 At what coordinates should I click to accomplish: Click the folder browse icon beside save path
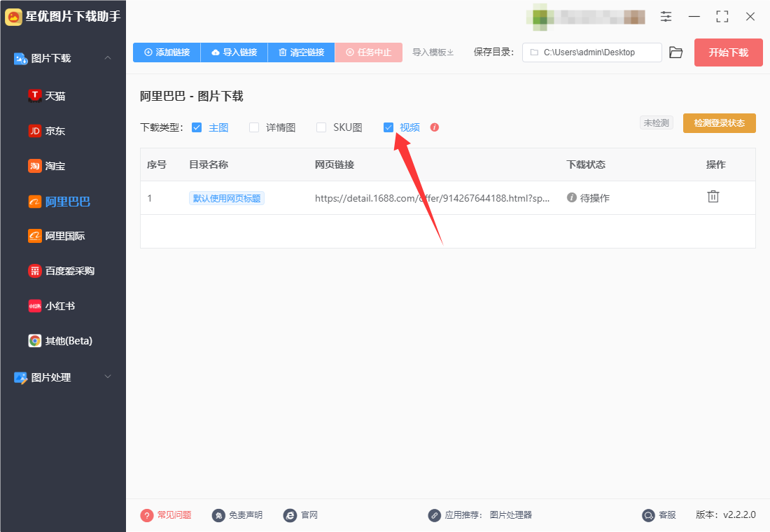[676, 52]
